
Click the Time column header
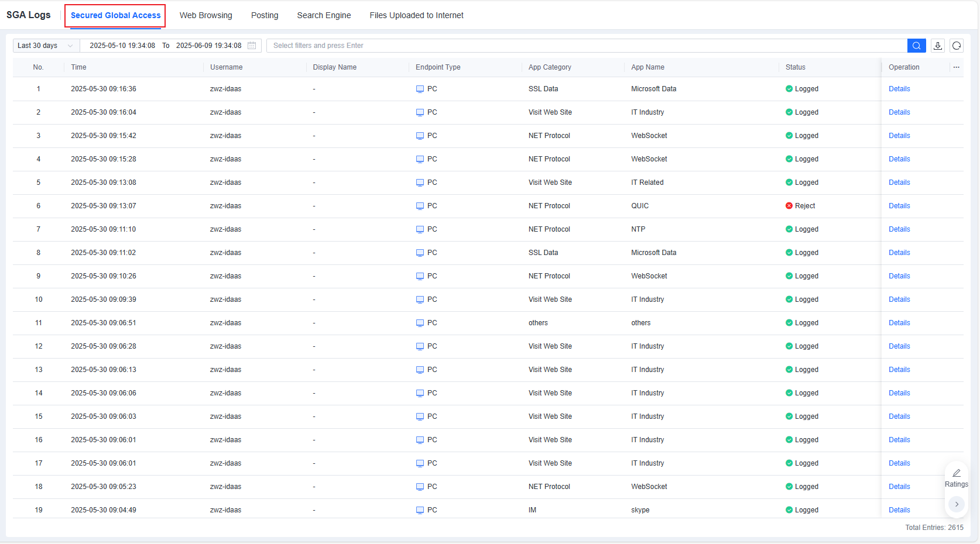pos(78,67)
